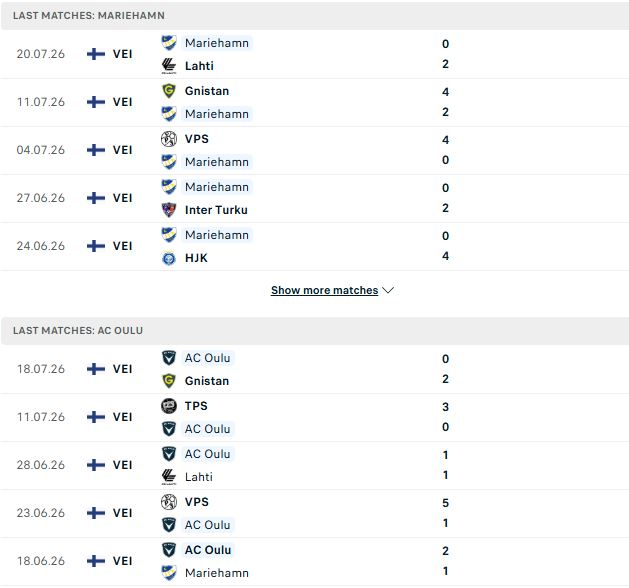Click Finland flag in 24.06.26 match row
This screenshot has height=588, width=629.
click(96, 246)
